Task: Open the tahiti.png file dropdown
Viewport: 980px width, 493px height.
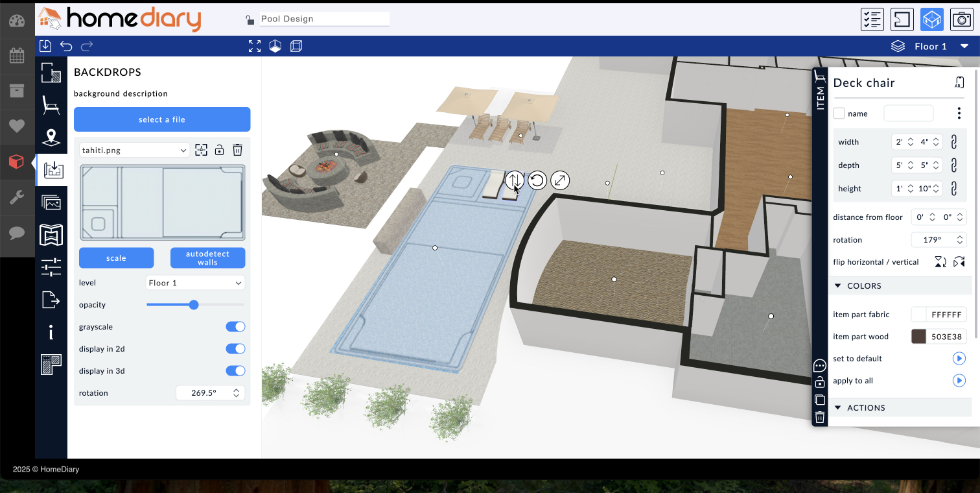Action: point(134,150)
